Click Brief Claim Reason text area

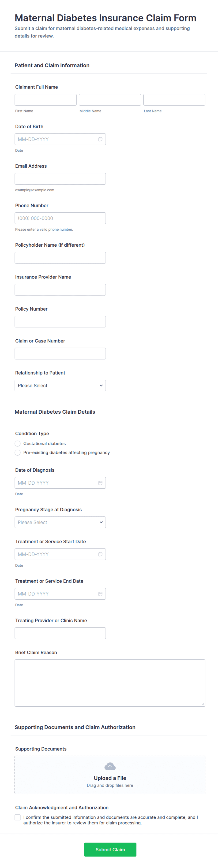pyautogui.click(x=110, y=683)
